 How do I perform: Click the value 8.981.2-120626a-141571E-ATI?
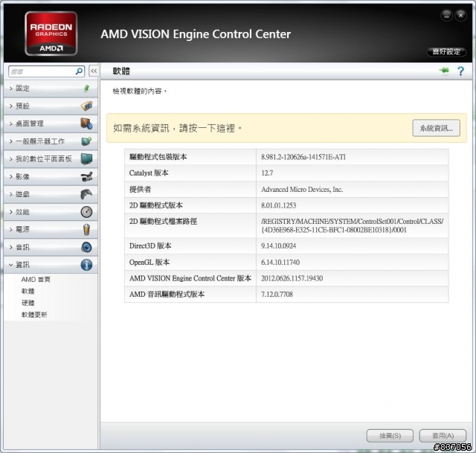[303, 157]
